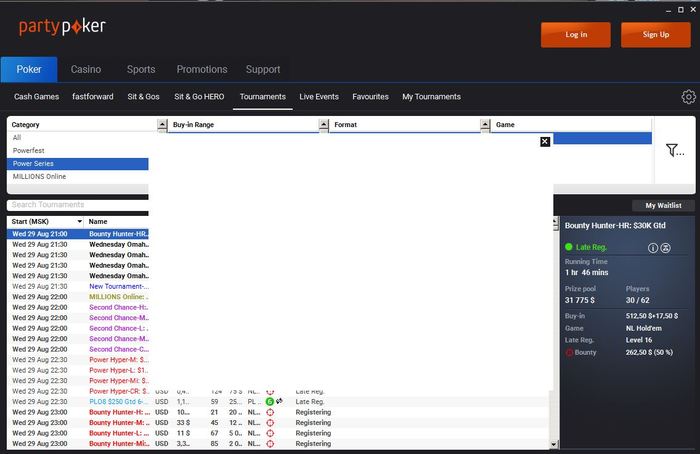
Task: Click the bounty target icon in Bounty Hunter-Mi row
Action: [x=270, y=444]
